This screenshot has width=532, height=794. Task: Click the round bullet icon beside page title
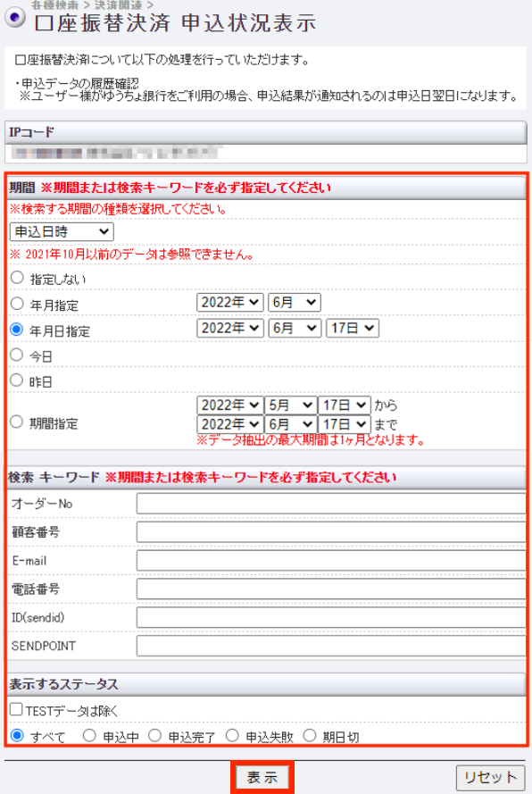14,18
